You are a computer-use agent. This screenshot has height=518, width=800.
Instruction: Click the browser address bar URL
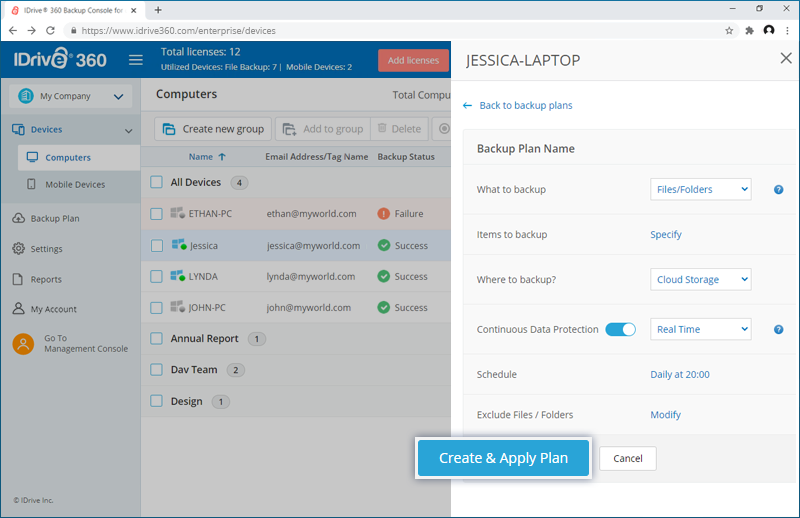(x=179, y=31)
